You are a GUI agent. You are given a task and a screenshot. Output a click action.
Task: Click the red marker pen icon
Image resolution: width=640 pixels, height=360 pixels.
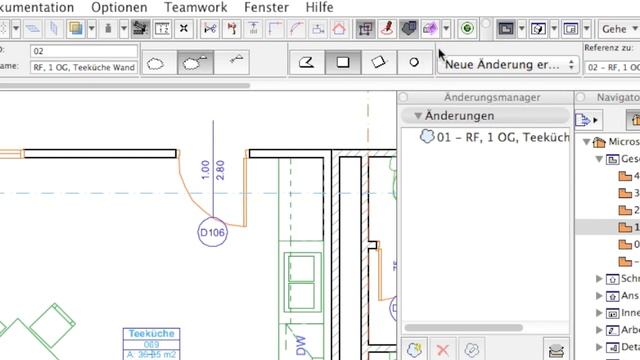387,29
